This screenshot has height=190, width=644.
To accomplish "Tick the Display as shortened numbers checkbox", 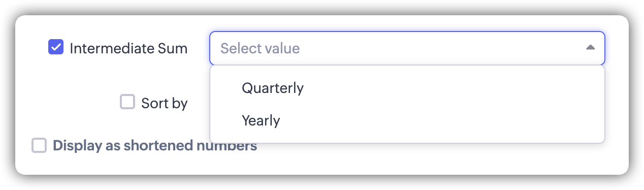I will pos(39,145).
